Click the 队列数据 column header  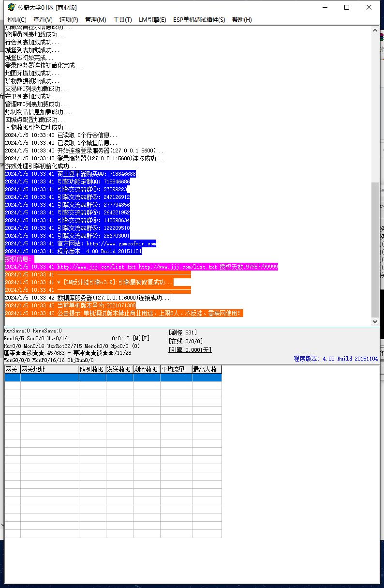[92, 369]
